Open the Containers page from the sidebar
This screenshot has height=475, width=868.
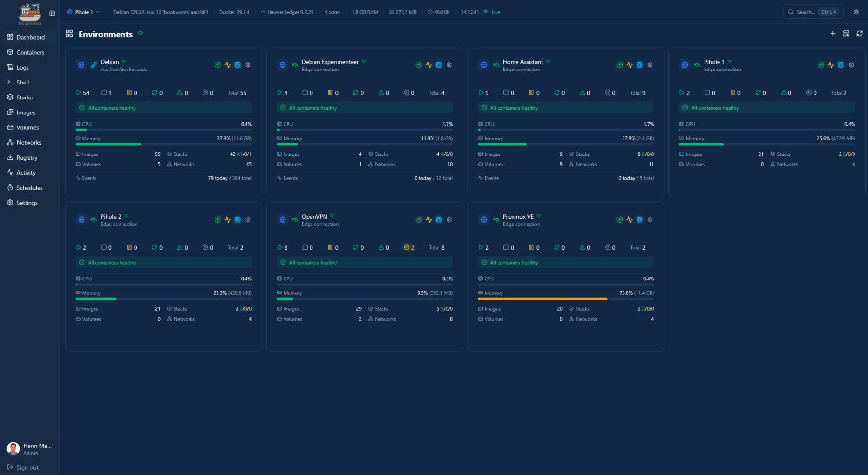point(30,52)
